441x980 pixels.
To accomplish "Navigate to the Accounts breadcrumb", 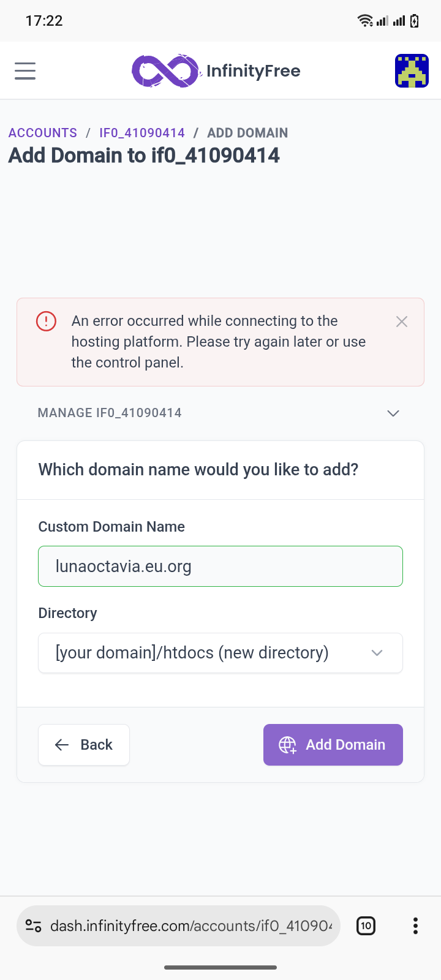I will [43, 133].
